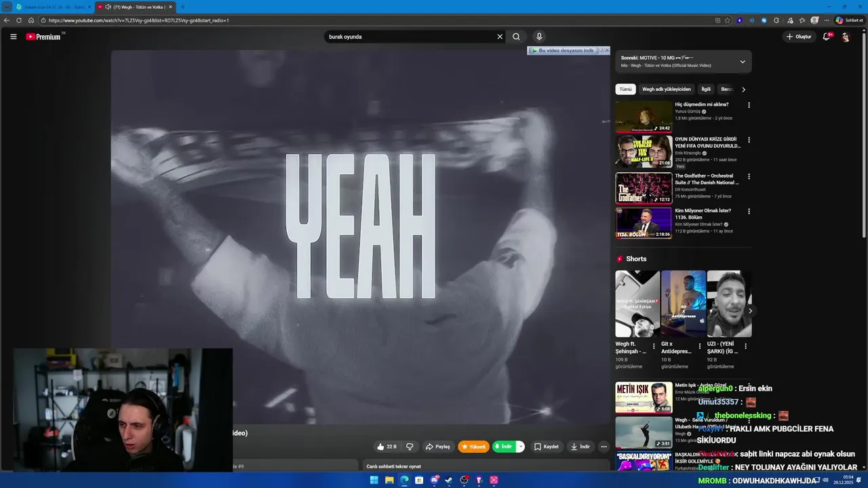The image size is (868, 488).
Task: Open YouTube notifications bell
Action: pos(826,37)
